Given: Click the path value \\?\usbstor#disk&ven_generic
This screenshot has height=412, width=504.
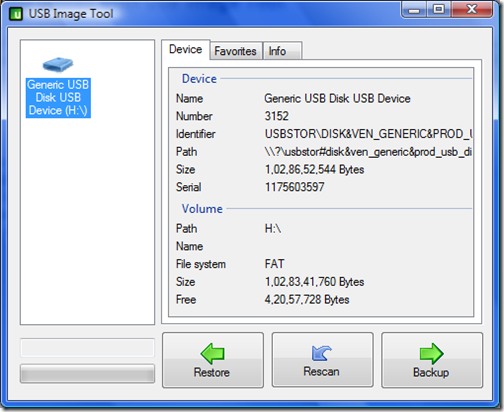Looking at the screenshot, I should pos(368,152).
